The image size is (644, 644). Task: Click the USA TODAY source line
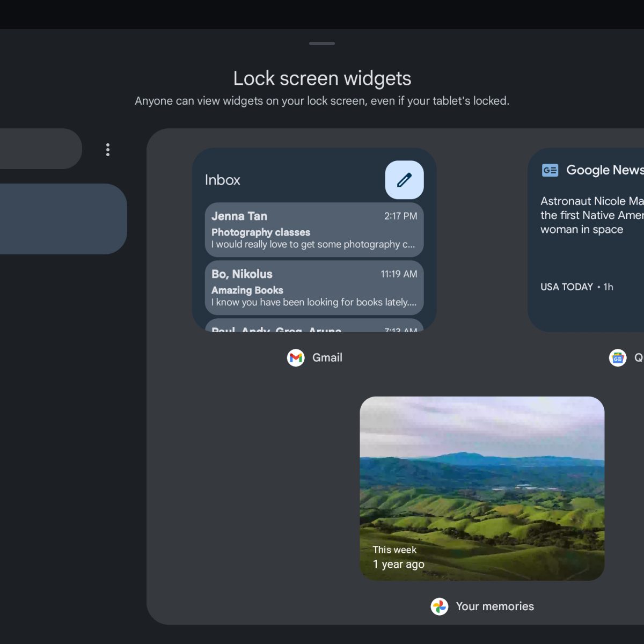tap(576, 287)
